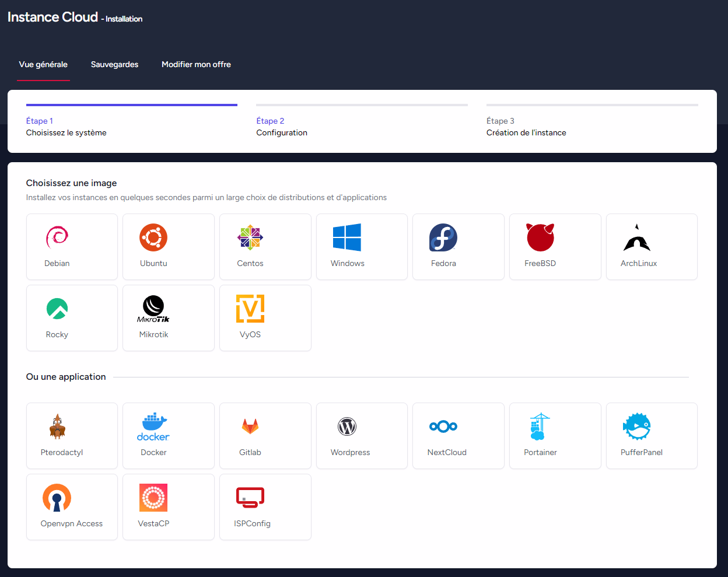Click the Ou une application heading
Image resolution: width=728 pixels, height=577 pixels.
click(66, 377)
